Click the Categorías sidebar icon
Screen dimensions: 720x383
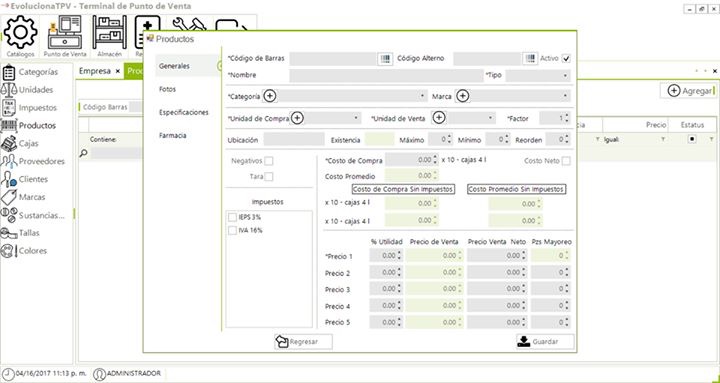(9, 72)
